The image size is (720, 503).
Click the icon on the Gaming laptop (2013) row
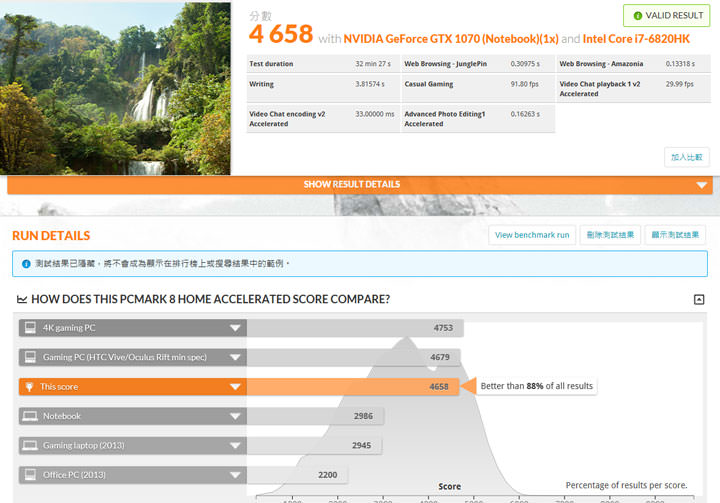coord(29,446)
